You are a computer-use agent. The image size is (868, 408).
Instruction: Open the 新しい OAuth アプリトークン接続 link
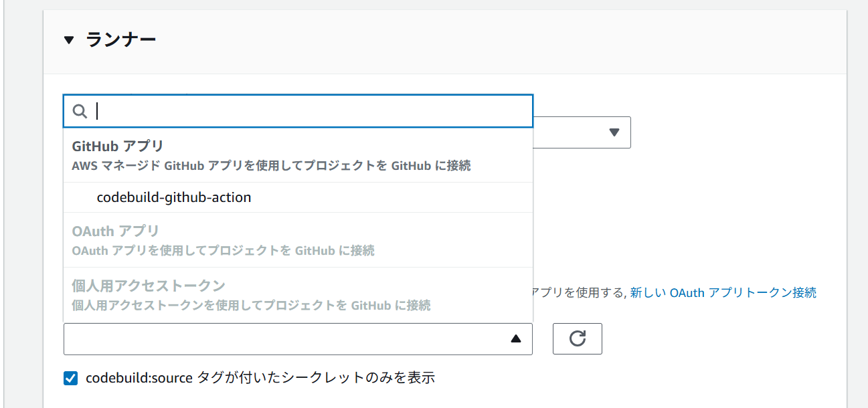point(723,292)
